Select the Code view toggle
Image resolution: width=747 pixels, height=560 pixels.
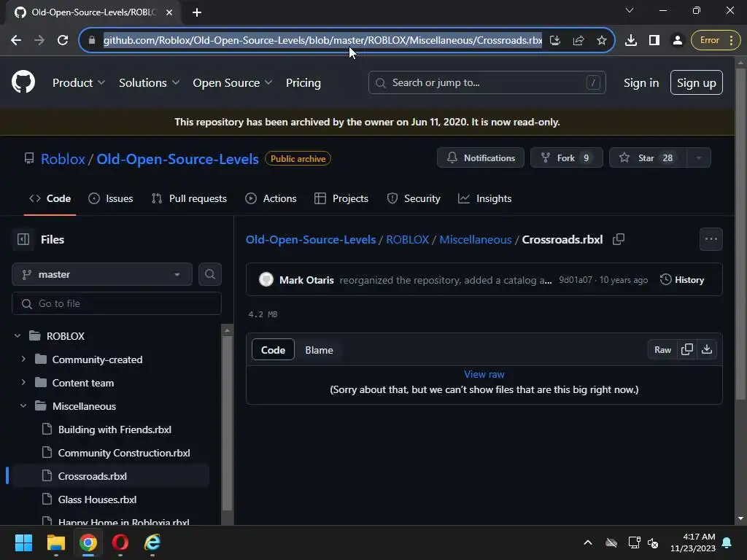pos(273,350)
